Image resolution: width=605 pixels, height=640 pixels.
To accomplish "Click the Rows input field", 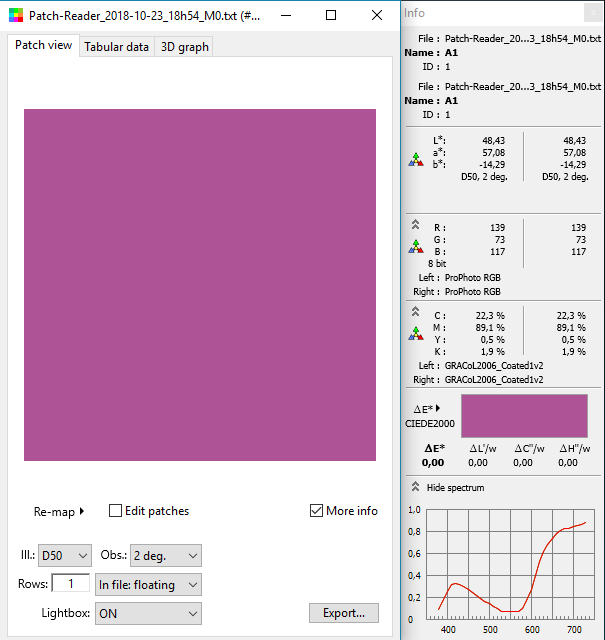I will coord(71,584).
